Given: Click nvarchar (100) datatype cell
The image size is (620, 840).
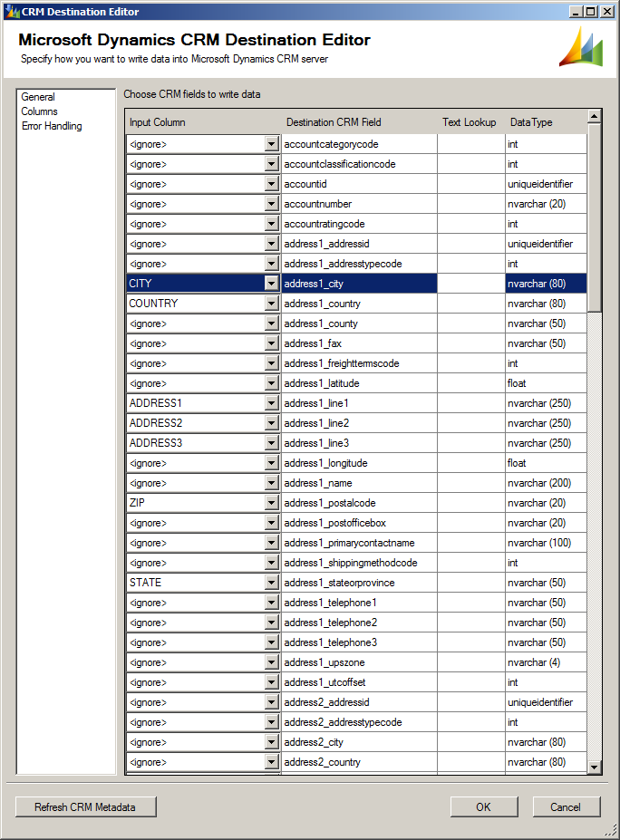Looking at the screenshot, I should pyautogui.click(x=546, y=543).
